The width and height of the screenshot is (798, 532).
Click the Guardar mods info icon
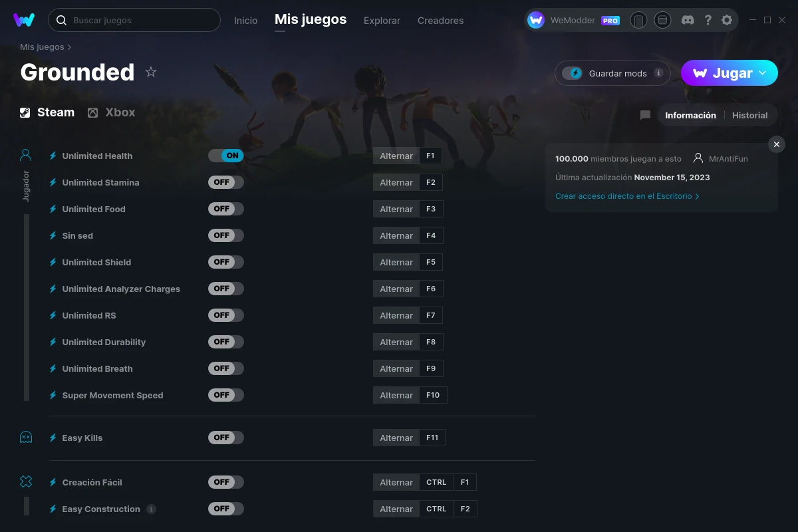[x=658, y=73]
